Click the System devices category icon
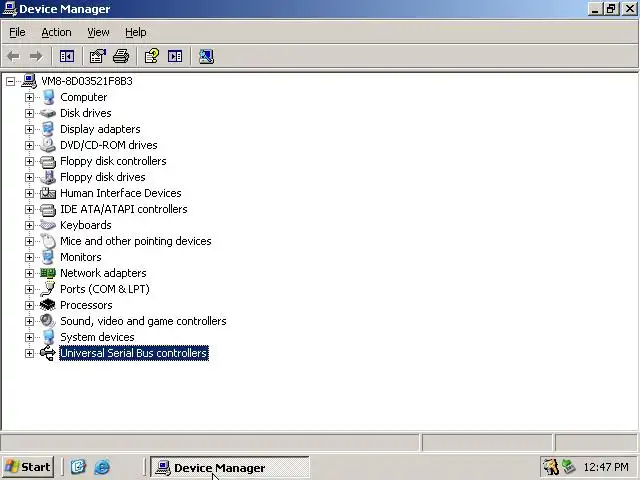 click(x=48, y=337)
